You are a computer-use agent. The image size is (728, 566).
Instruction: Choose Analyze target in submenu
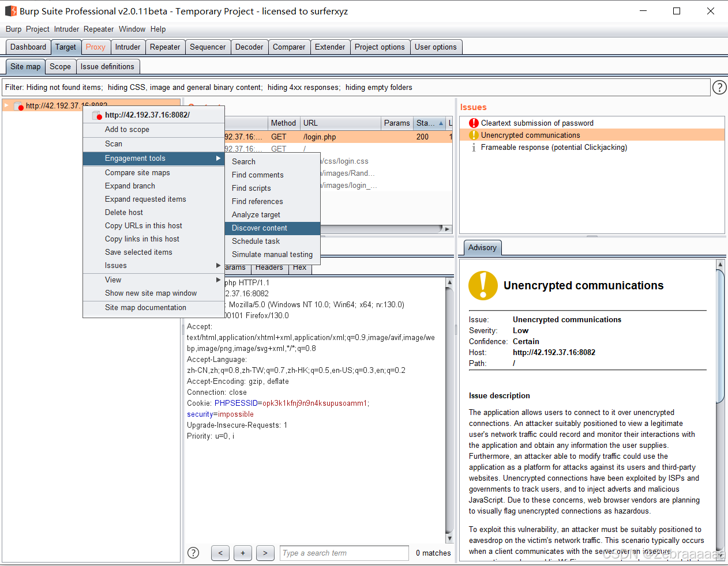[272, 215]
